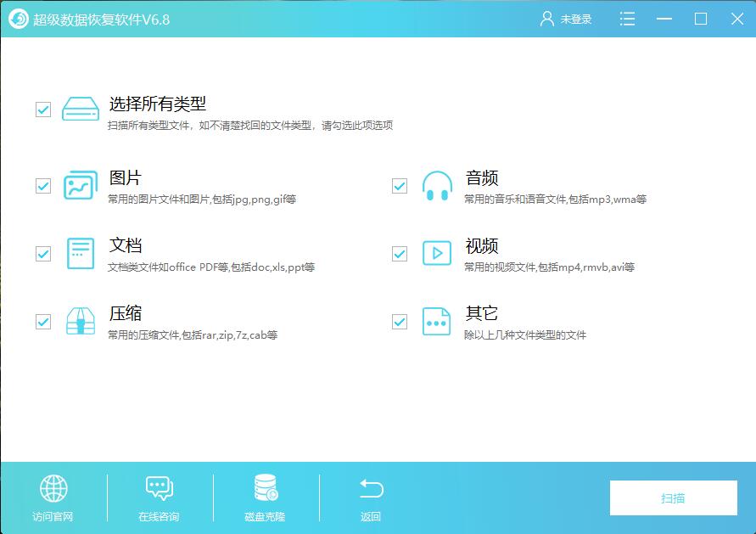Toggle the 文档 checkbox
Image resolution: width=756 pixels, height=534 pixels.
tap(43, 254)
